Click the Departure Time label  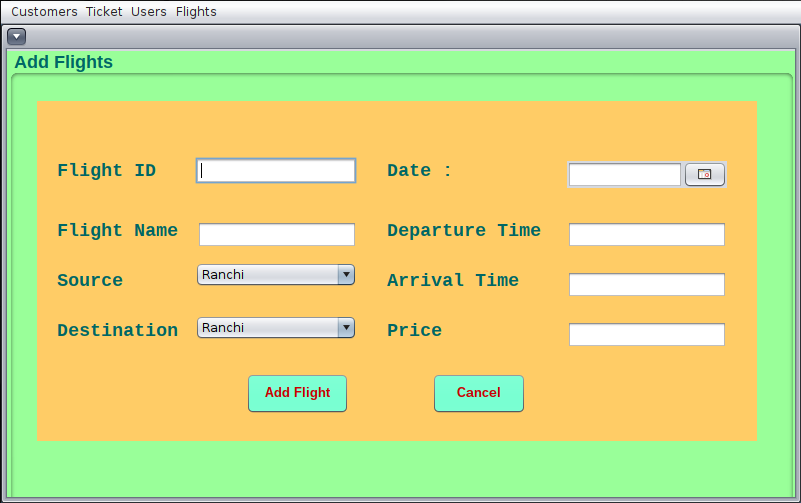tap(464, 230)
